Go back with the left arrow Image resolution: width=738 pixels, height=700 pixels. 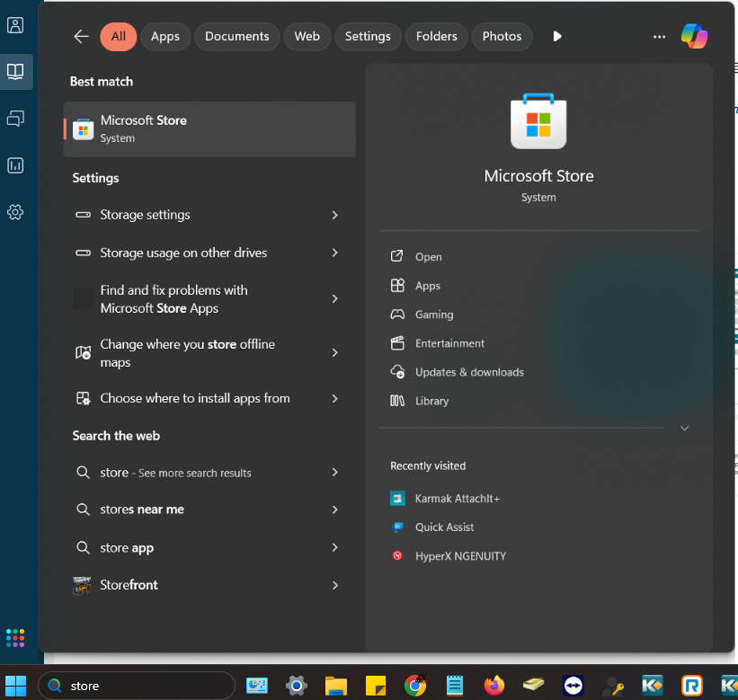(x=81, y=36)
